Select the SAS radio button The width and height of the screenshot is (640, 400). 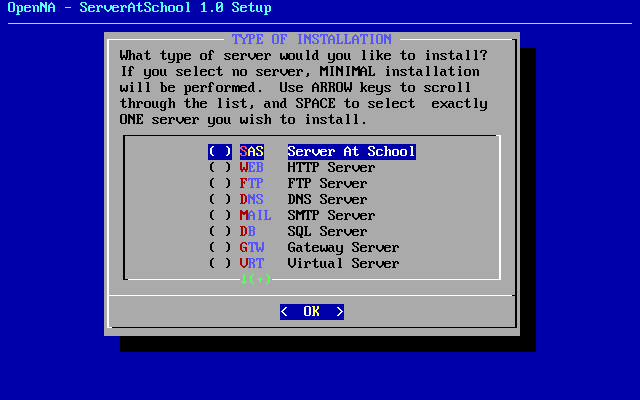click(x=220, y=152)
